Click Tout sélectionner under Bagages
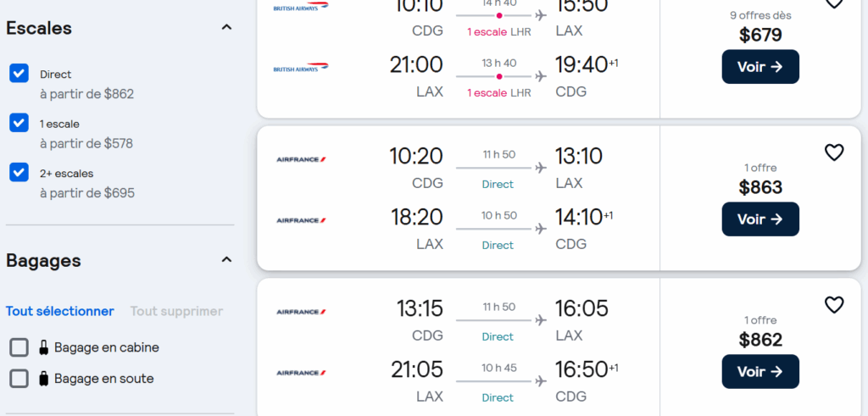 point(60,311)
